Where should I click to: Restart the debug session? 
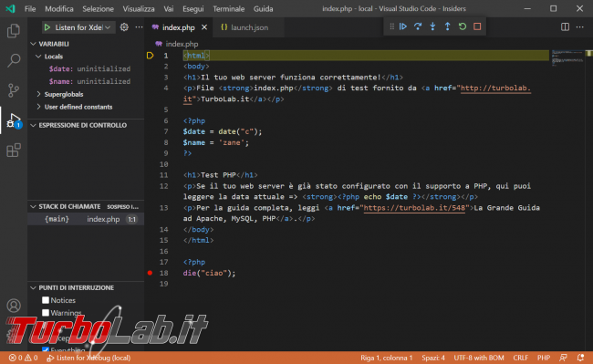pos(463,26)
